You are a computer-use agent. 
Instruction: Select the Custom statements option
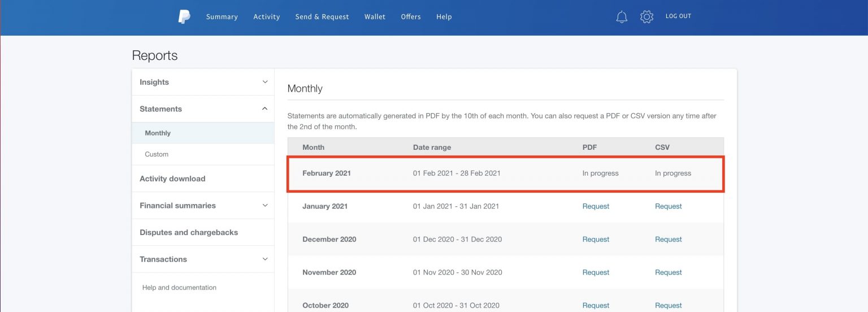point(157,154)
